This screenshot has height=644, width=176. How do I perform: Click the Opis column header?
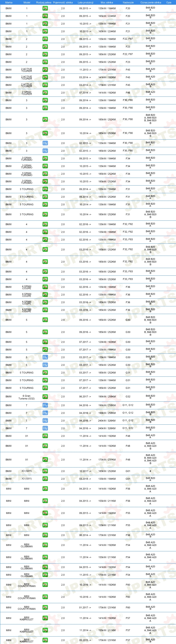point(169,2)
